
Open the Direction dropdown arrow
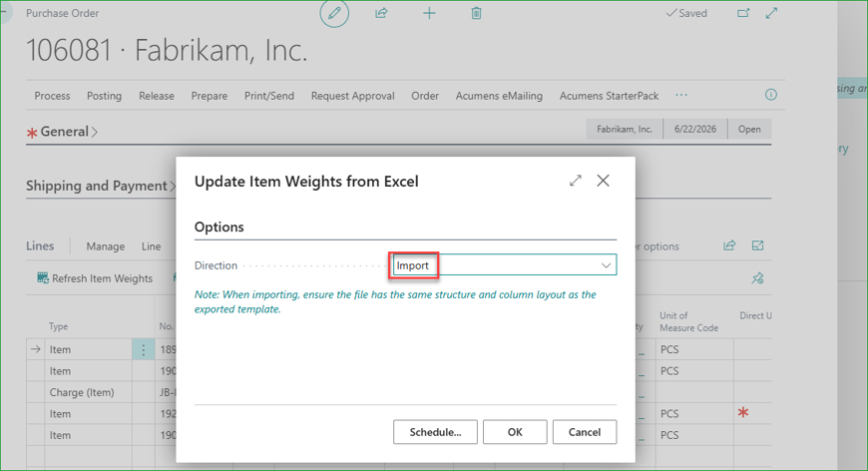[606, 265]
